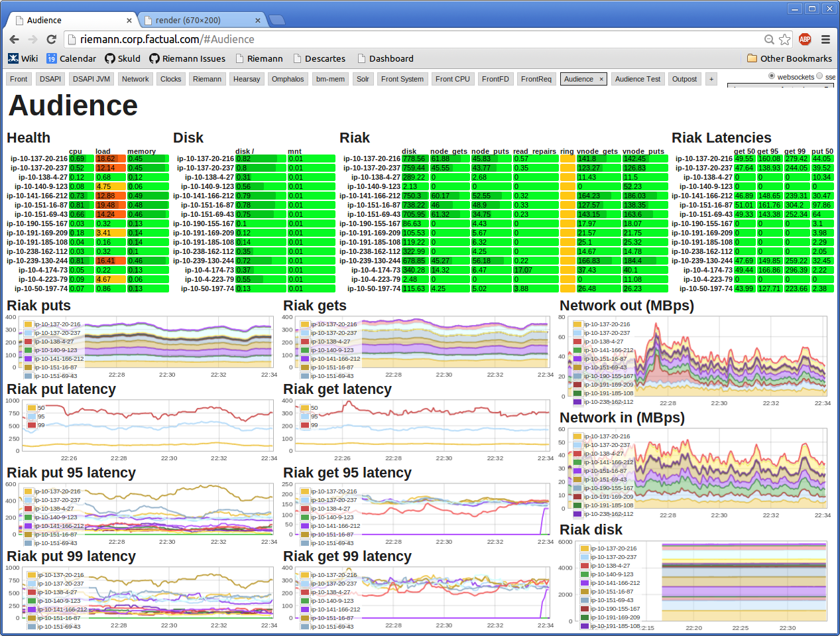The width and height of the screenshot is (840, 636).
Task: Add a new dashboard with the plus button
Action: click(x=711, y=79)
